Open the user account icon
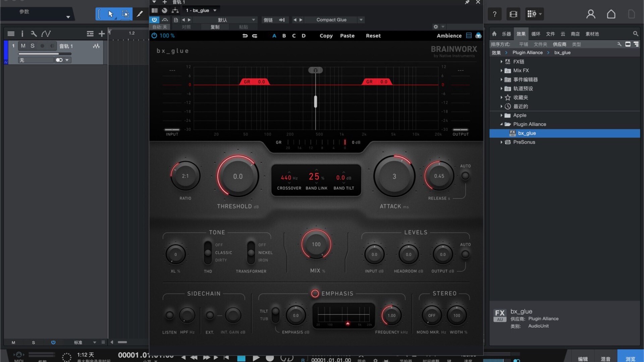Viewport: 644px width, 362px height. [591, 14]
